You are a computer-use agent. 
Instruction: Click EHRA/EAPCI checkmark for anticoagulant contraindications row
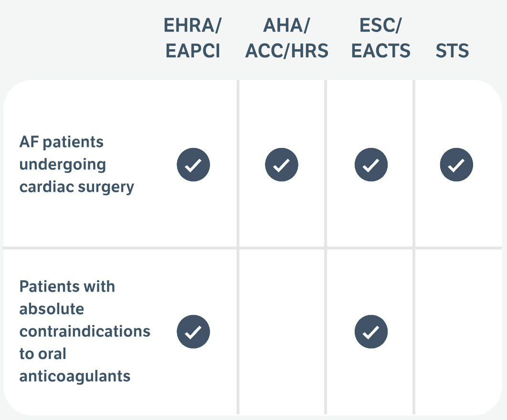(x=193, y=332)
